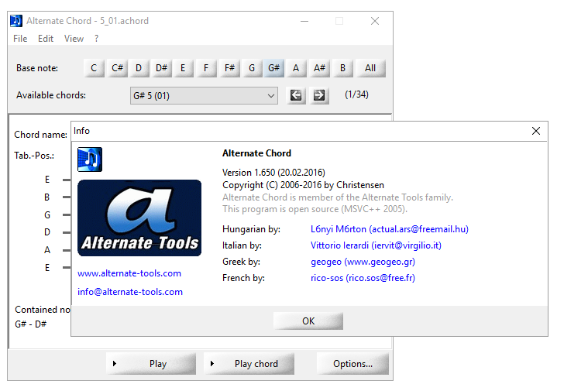The width and height of the screenshot is (588, 391).
Task: Click geogeo Greek translator link
Action: (363, 262)
